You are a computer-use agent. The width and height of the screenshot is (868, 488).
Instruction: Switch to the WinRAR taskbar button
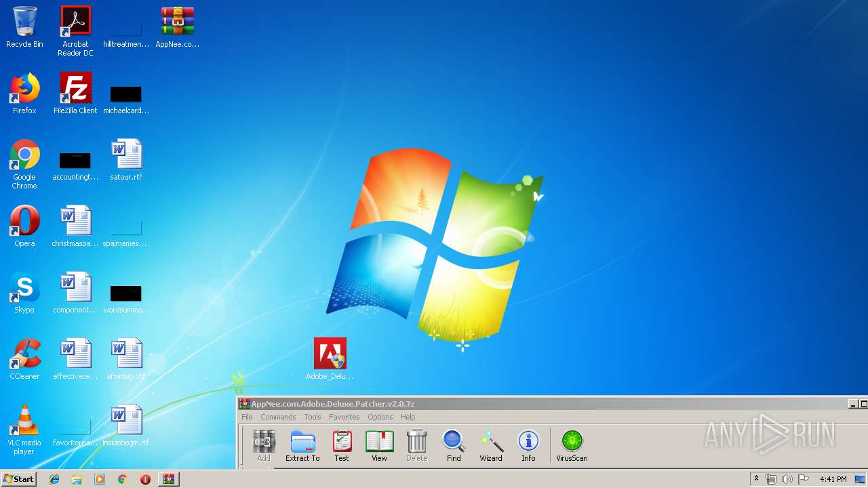click(x=168, y=479)
